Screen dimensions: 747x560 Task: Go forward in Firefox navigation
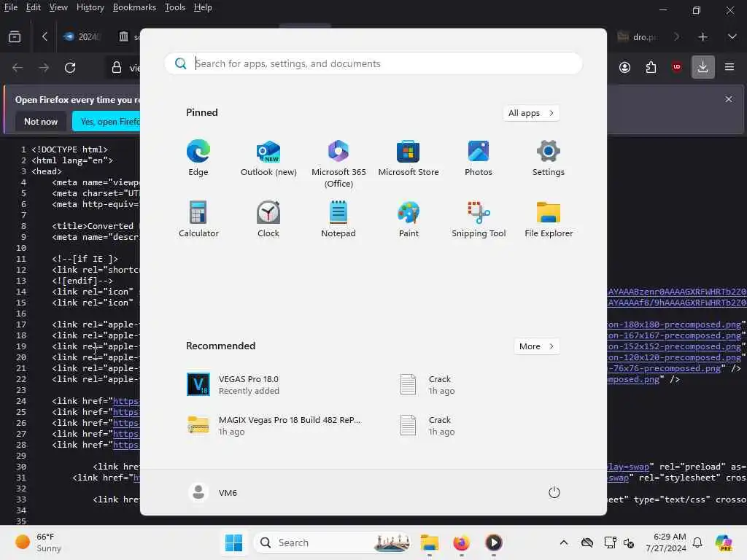coord(44,68)
